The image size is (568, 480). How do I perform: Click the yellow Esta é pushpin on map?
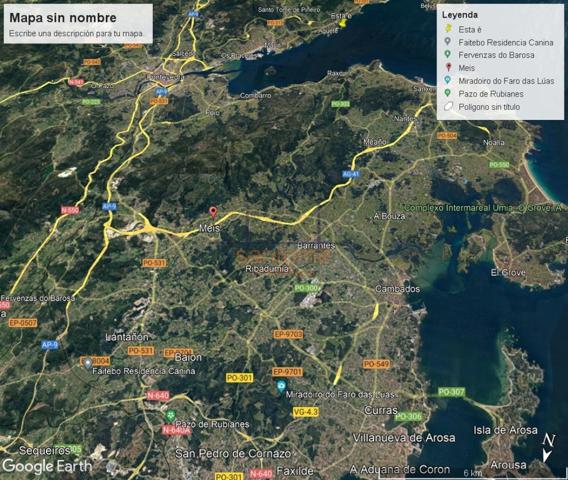coord(343,23)
